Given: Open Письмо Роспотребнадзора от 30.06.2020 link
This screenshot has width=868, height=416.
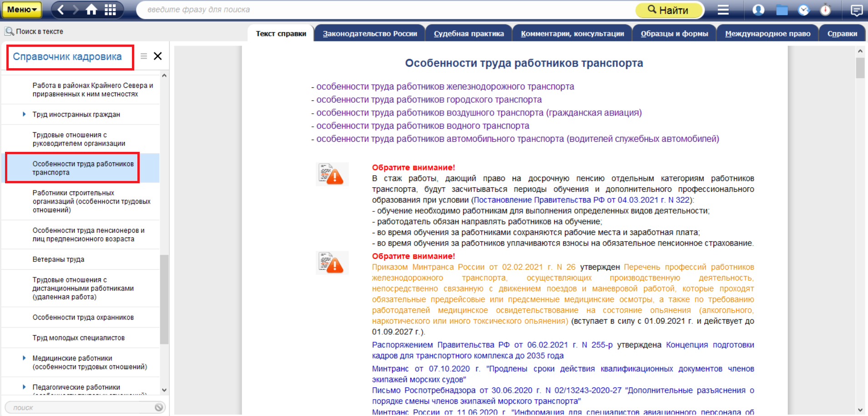Looking at the screenshot, I should [x=563, y=396].
